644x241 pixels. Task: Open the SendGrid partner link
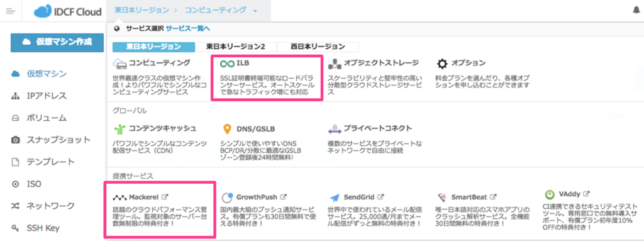[359, 197]
